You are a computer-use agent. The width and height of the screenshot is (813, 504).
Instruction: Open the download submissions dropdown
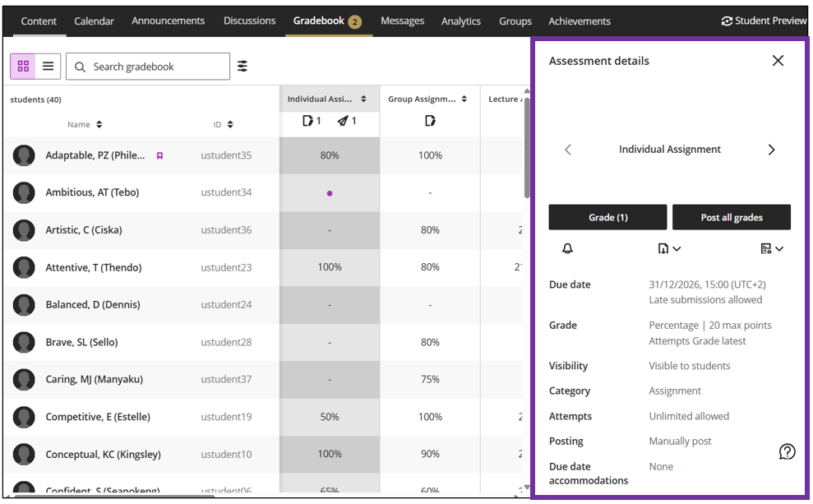pos(669,249)
